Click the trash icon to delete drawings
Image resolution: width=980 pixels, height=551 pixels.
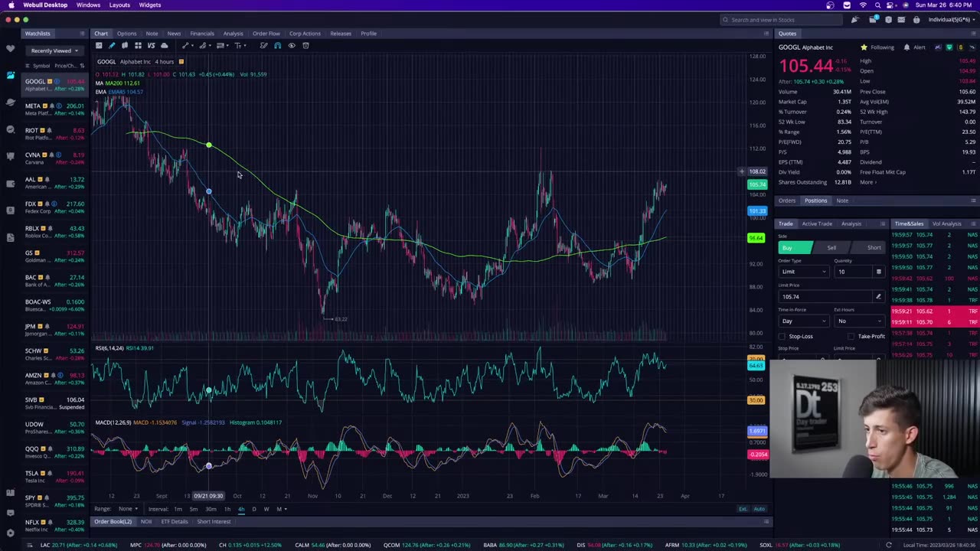click(x=305, y=46)
